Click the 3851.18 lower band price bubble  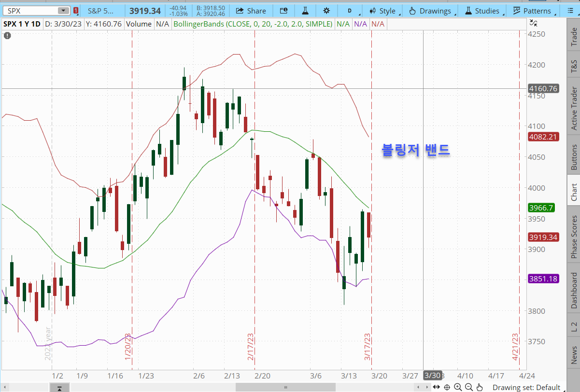[543, 279]
